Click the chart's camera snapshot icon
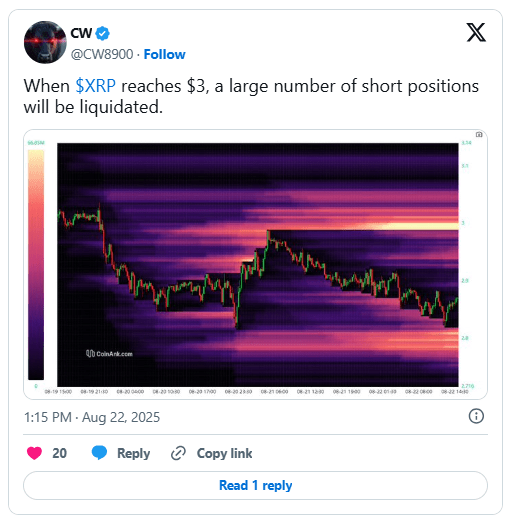The height and width of the screenshot is (525, 515). click(x=479, y=135)
